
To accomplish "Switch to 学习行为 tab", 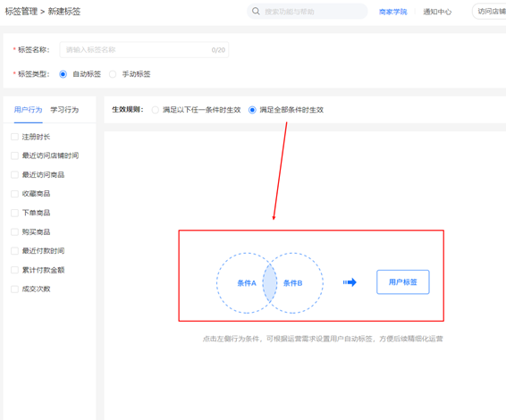I will pyautogui.click(x=64, y=110).
